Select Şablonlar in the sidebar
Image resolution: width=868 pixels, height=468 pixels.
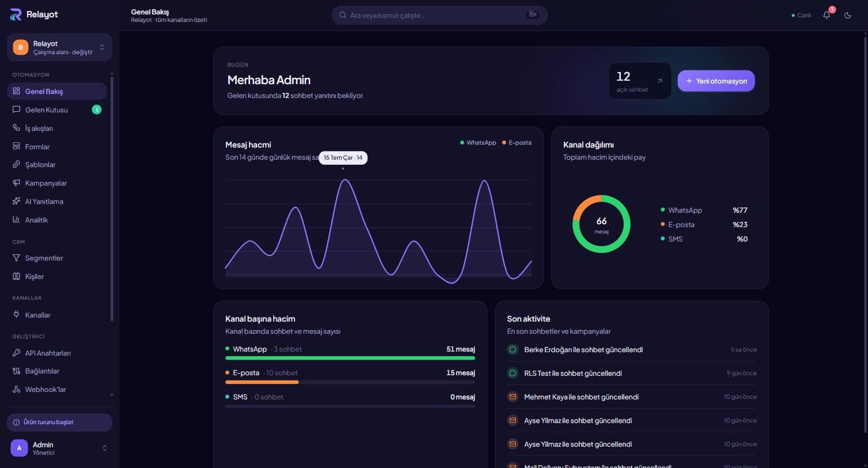coord(57,164)
